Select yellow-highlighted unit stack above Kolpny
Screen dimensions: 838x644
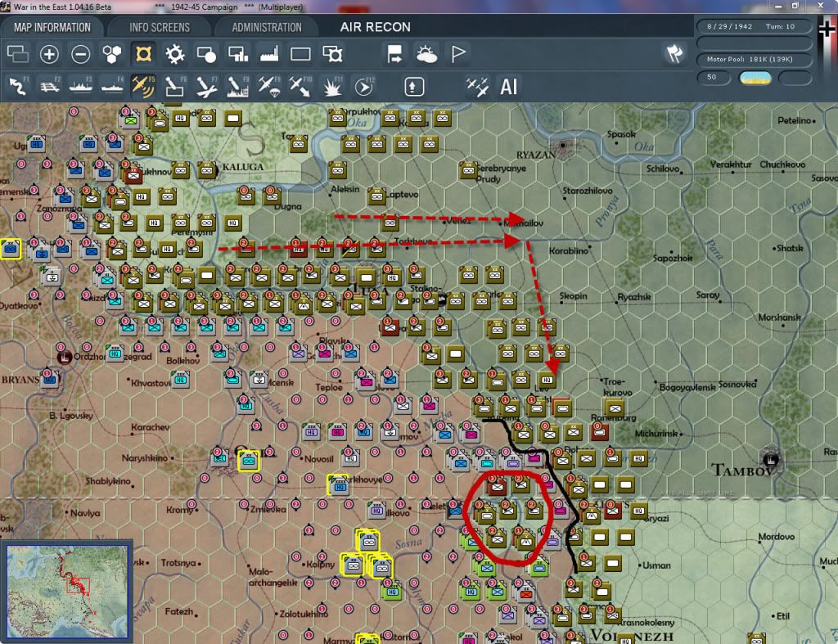368,540
